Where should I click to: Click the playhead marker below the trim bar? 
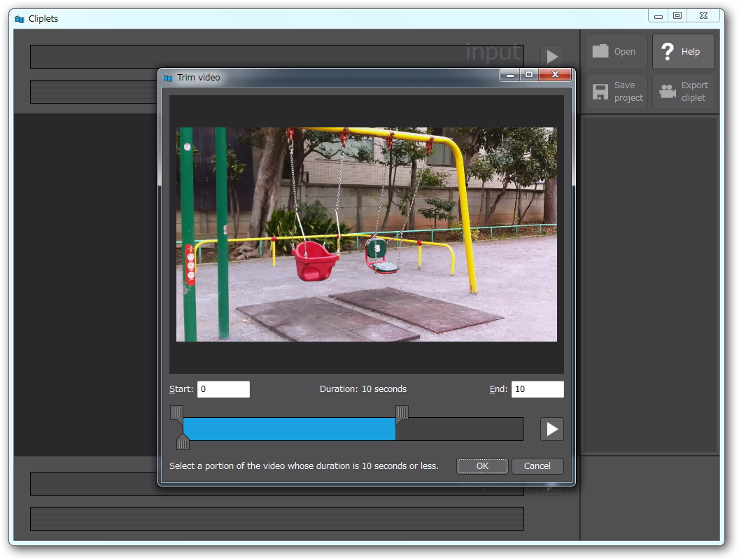pos(183,442)
